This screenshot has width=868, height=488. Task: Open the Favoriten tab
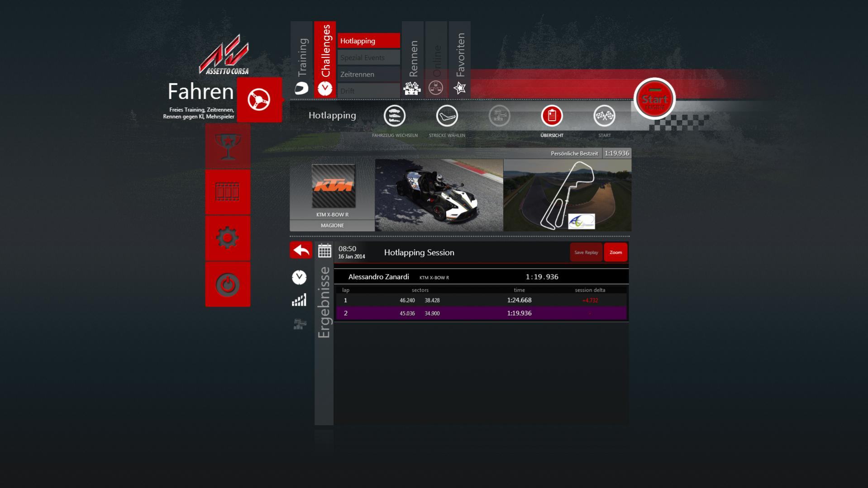(460, 59)
